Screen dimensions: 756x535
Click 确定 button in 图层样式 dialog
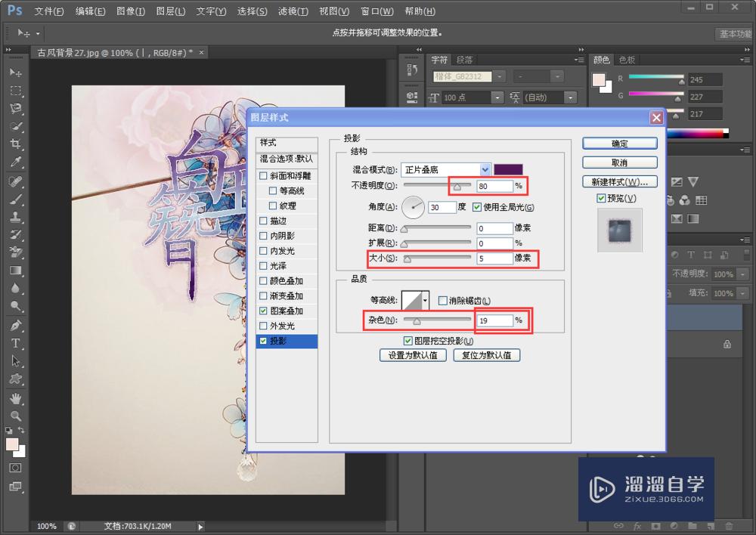click(x=620, y=144)
